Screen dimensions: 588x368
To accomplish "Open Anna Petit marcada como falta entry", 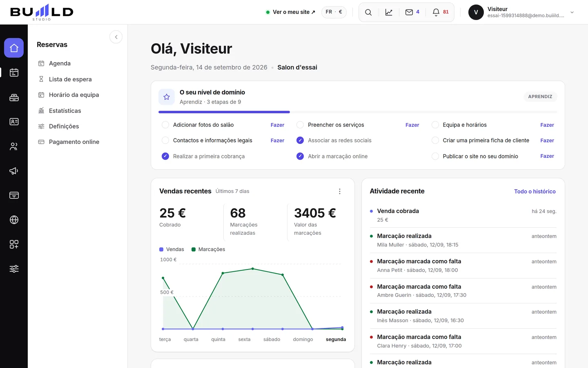I will pos(463,265).
